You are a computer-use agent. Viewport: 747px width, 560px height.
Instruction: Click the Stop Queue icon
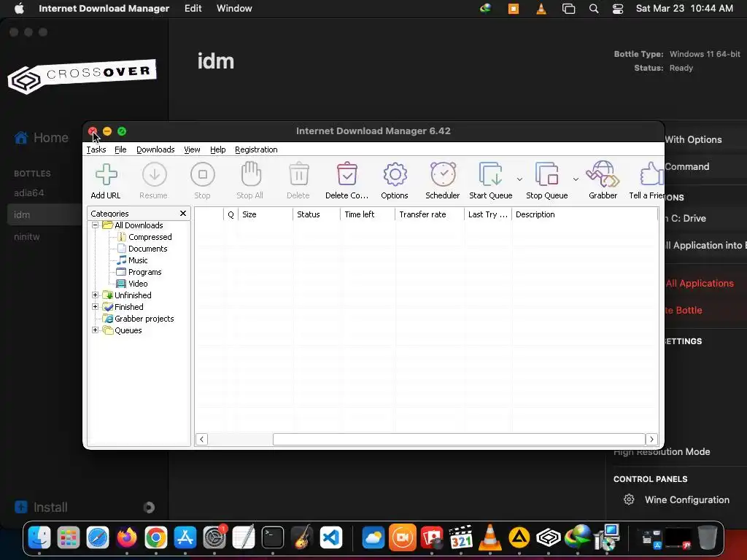point(546,174)
